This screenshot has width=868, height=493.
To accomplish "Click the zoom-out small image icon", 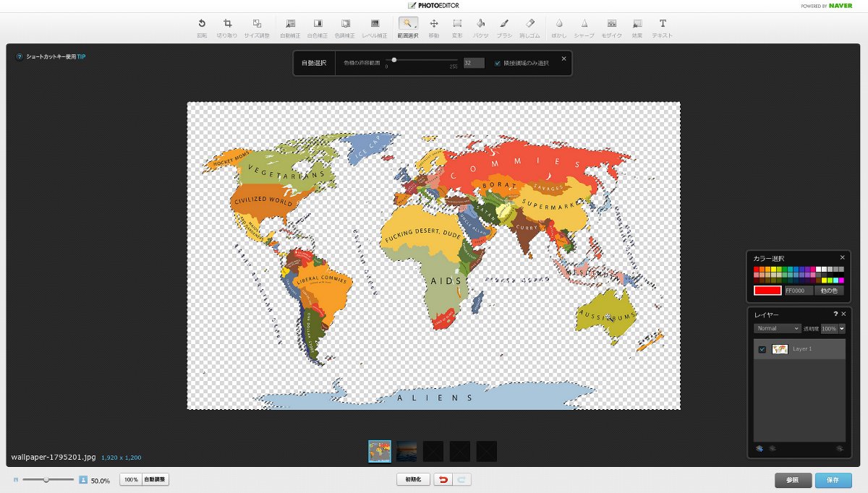I will click(x=15, y=479).
